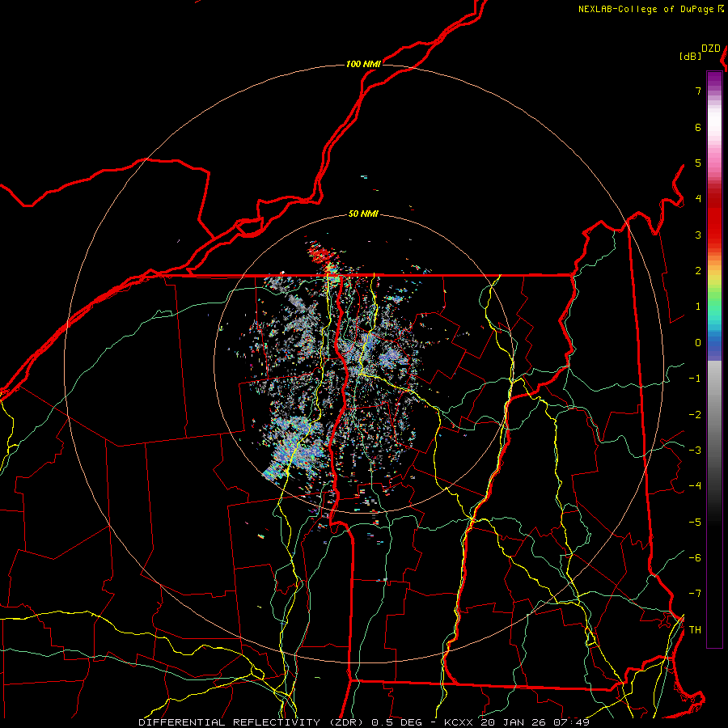728x728 pixels.
Task: Click the 50 NMI range ring label
Action: (x=363, y=214)
